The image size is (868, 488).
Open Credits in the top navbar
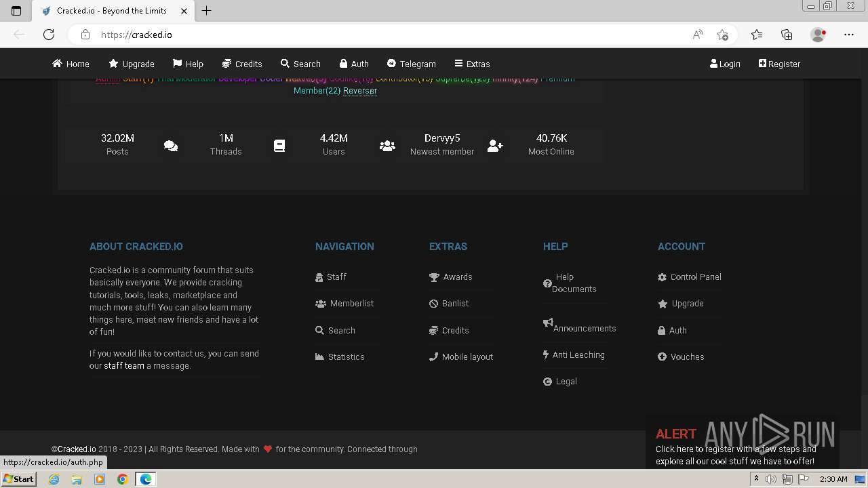tap(242, 64)
